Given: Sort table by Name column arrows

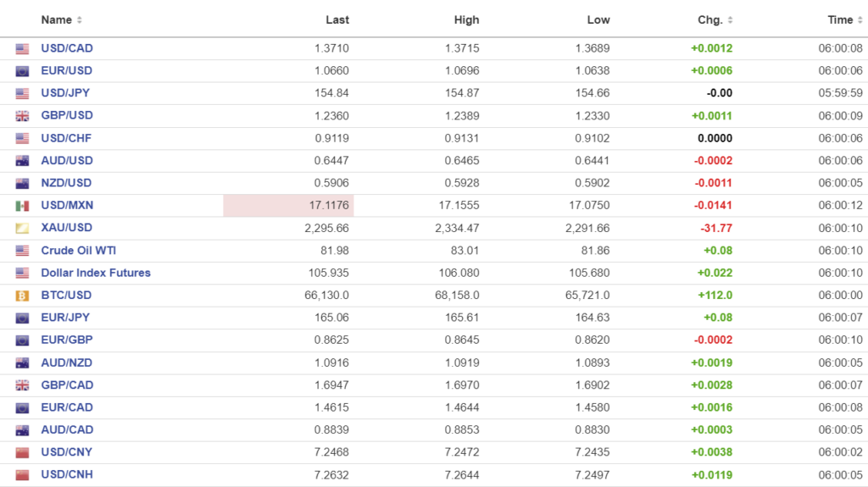Looking at the screenshot, I should pos(80,19).
